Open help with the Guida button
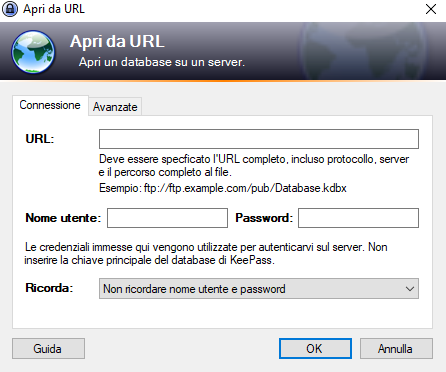The width and height of the screenshot is (446, 372). (x=48, y=349)
